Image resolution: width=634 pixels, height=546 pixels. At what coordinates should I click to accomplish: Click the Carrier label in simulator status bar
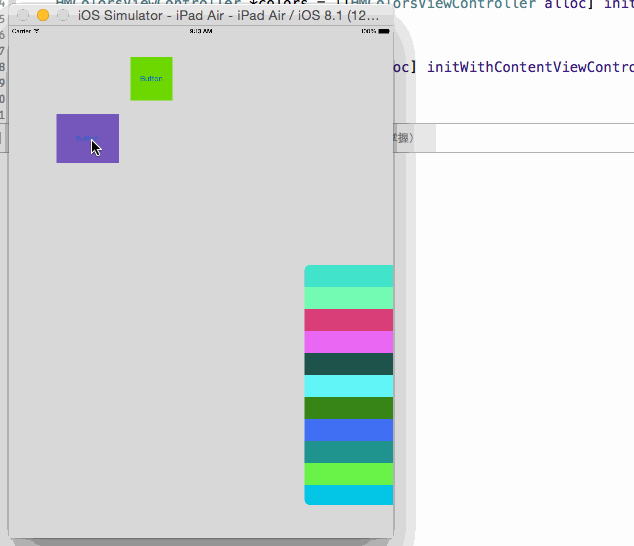22,31
